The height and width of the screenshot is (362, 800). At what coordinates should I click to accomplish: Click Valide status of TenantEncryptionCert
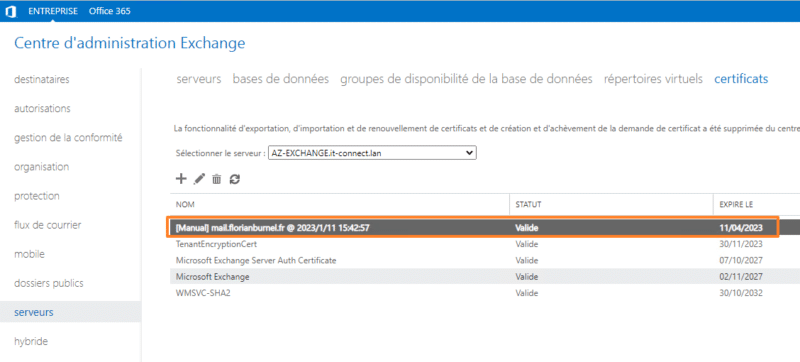tap(527, 244)
